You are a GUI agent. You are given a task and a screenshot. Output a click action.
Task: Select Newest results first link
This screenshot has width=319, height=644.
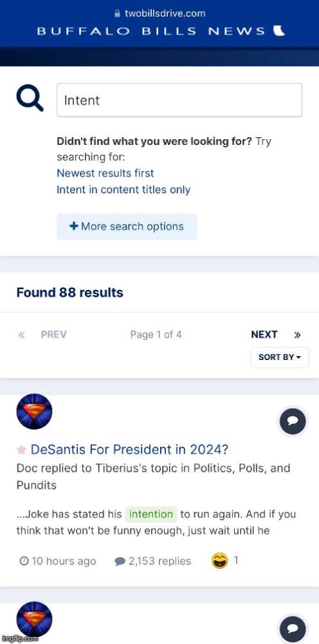(105, 173)
